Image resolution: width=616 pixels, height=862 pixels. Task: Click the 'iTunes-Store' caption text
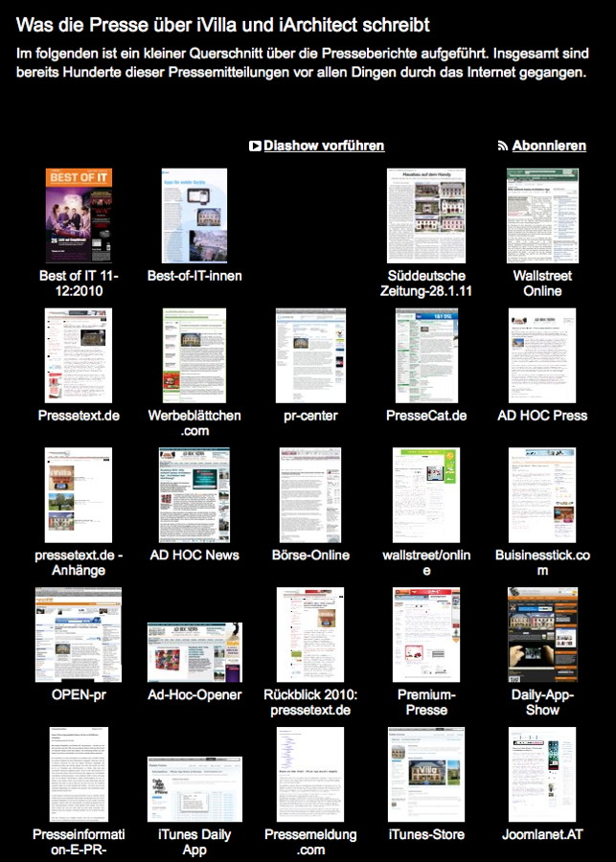(426, 834)
